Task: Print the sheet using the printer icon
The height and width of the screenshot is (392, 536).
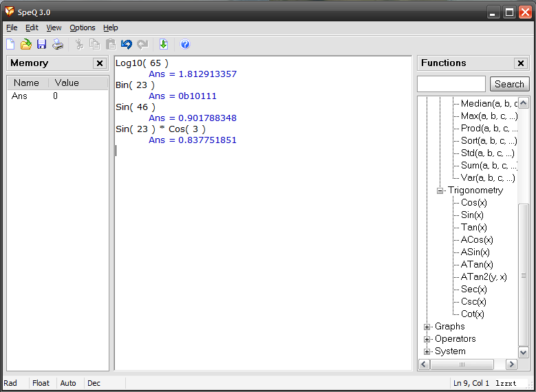Action: (57, 44)
